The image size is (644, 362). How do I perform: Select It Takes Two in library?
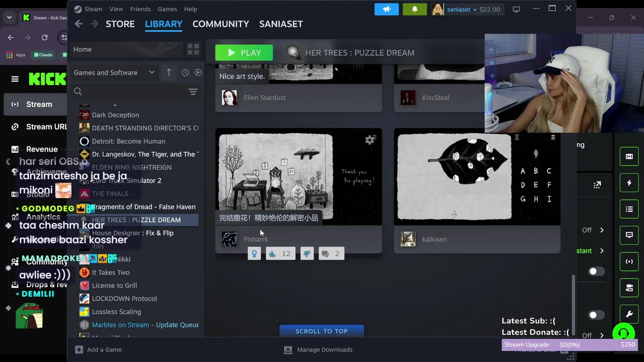pos(138,273)
